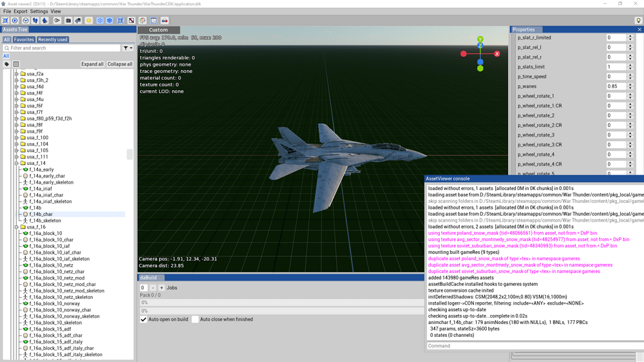Open the View menu
This screenshot has height=362, width=644.
pos(55,12)
